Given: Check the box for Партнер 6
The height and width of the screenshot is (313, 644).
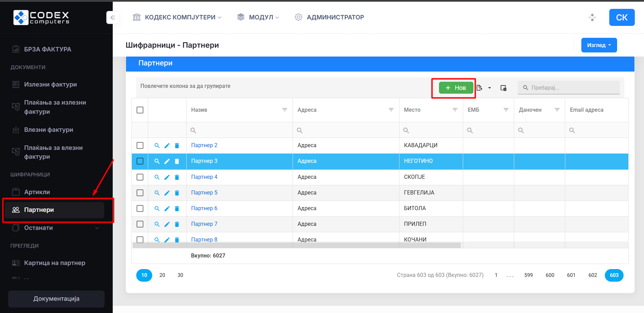Looking at the screenshot, I should [140, 208].
